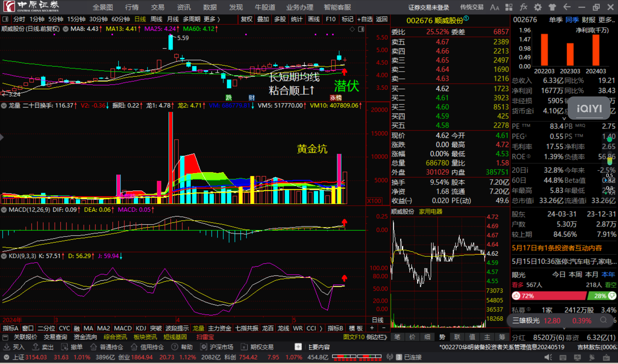Switch to the 周线 weekly tab
This screenshot has width=618, height=364.
point(156,19)
